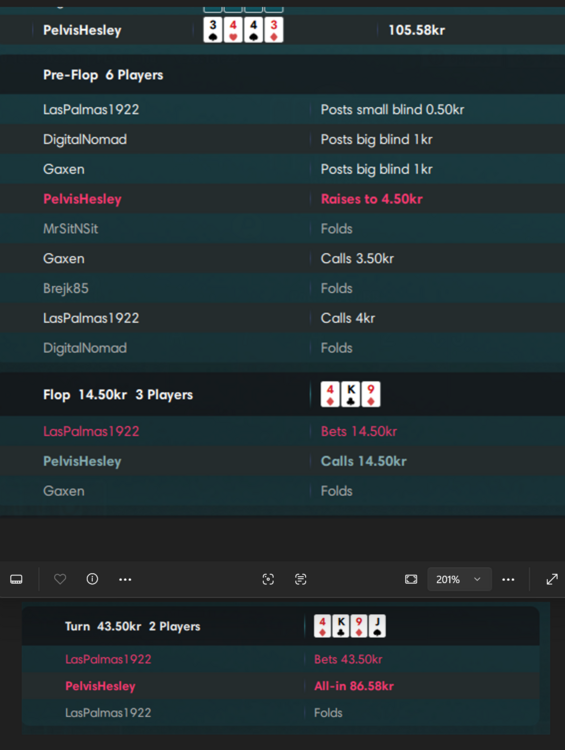Open the 201% zoom dropdown
The height and width of the screenshot is (750, 565).
pos(459,579)
